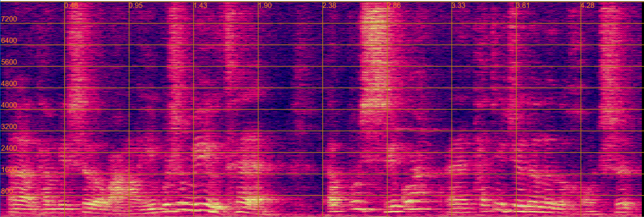Select the 3.81 time label
644x217 pixels.
click(523, 5)
